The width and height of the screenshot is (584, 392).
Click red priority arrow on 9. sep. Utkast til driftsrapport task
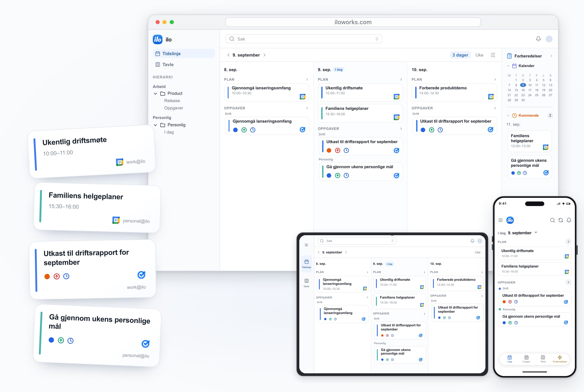(x=338, y=150)
